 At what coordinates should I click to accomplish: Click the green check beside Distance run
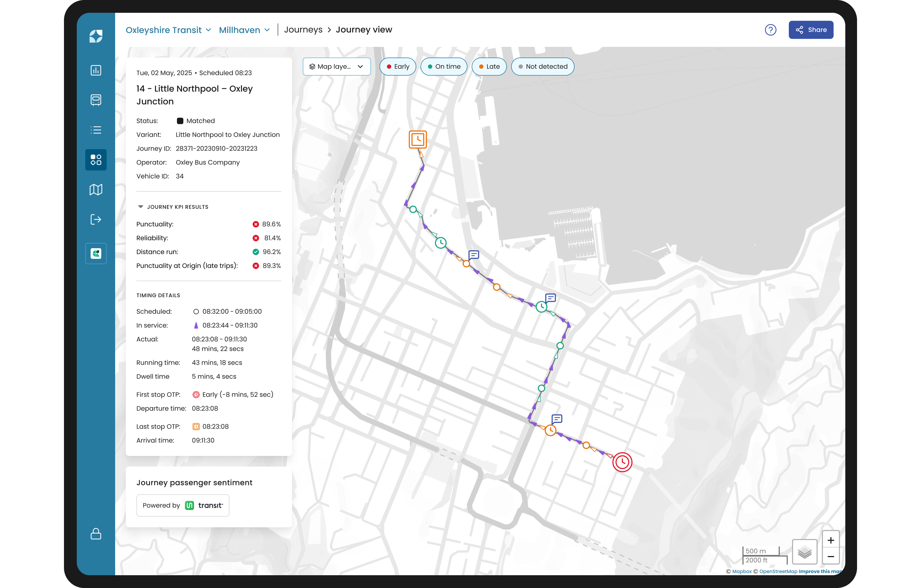[x=255, y=251]
